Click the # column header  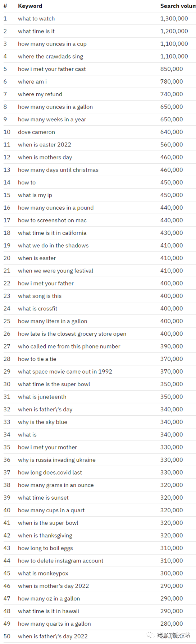5,6
